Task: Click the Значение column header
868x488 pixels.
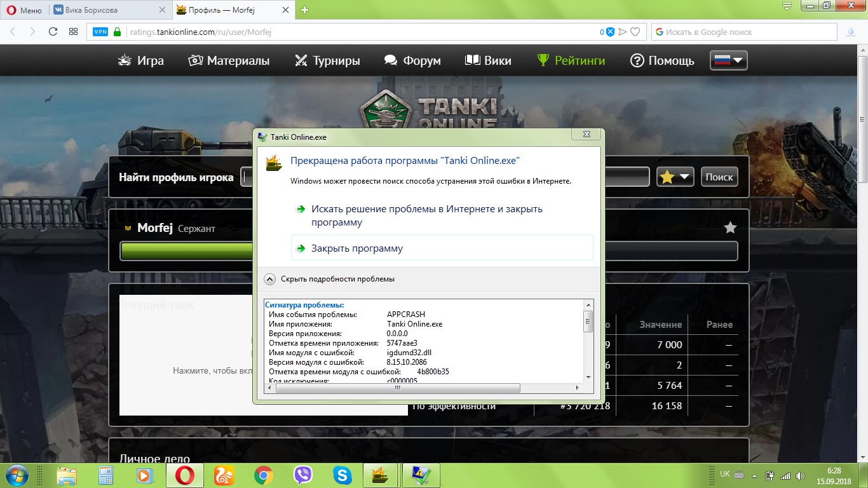Action: [661, 325]
